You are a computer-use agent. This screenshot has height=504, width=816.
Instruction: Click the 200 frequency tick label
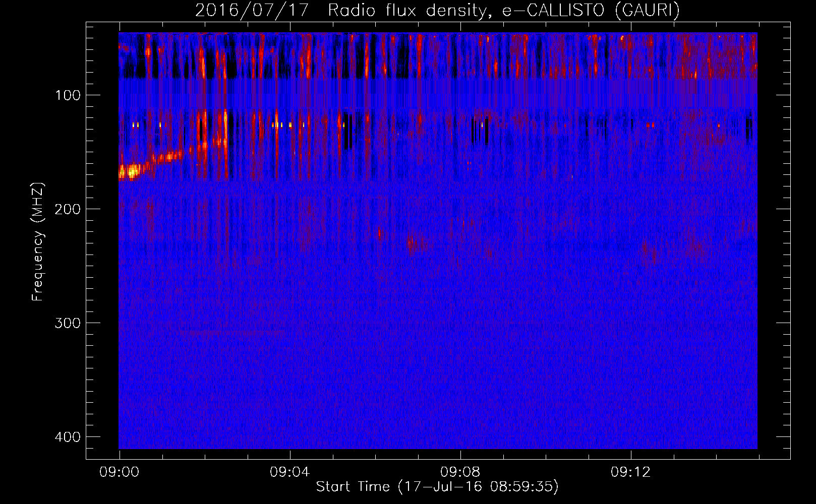click(x=68, y=209)
